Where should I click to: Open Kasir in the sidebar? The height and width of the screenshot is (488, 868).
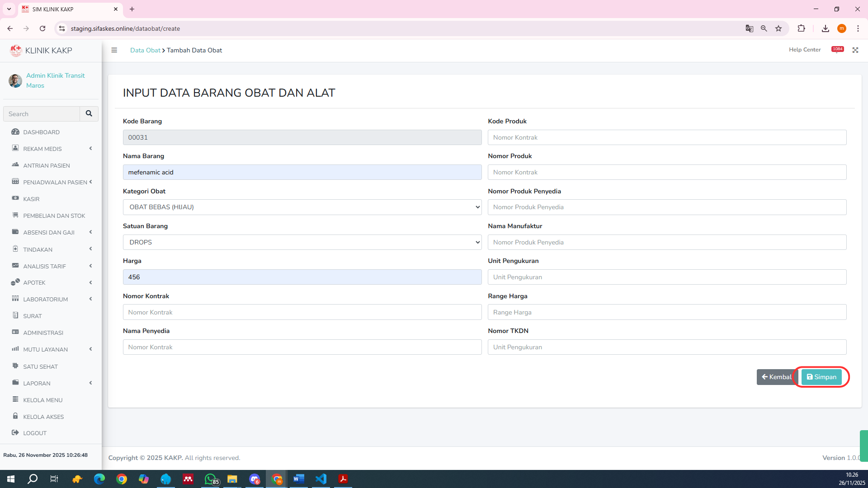pos(31,199)
